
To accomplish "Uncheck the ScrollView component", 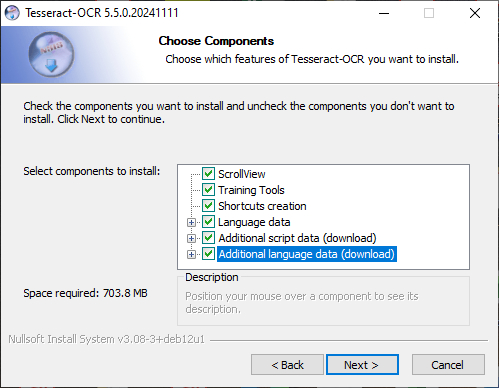I will coord(208,174).
